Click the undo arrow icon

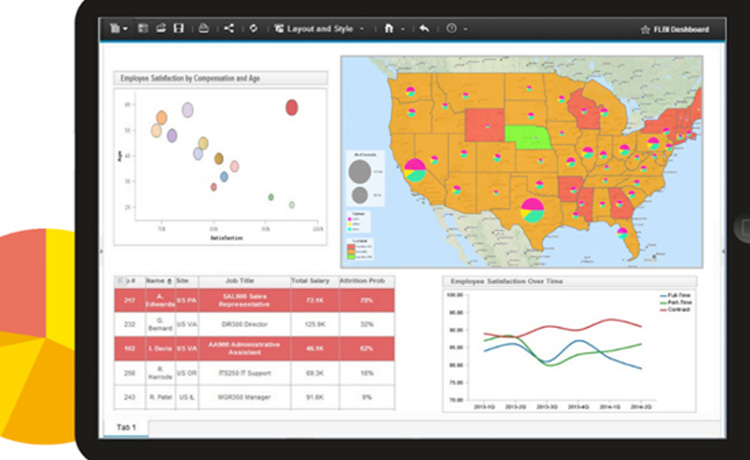[x=424, y=29]
